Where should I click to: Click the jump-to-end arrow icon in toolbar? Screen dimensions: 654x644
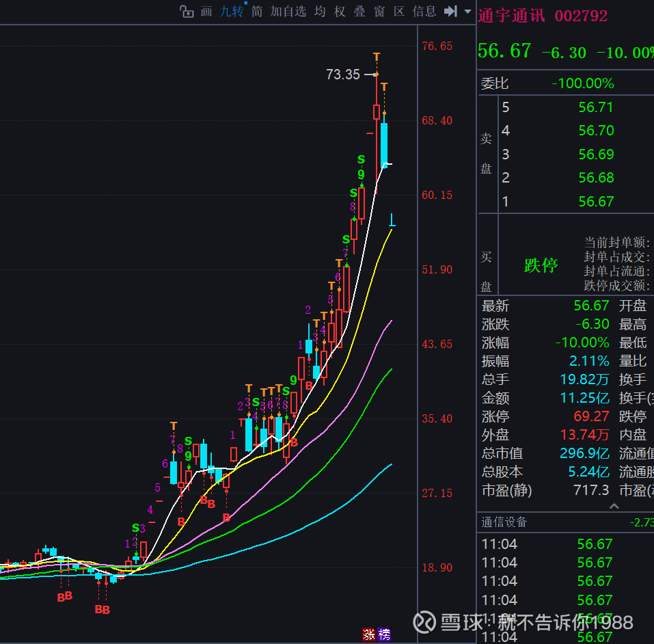point(451,11)
